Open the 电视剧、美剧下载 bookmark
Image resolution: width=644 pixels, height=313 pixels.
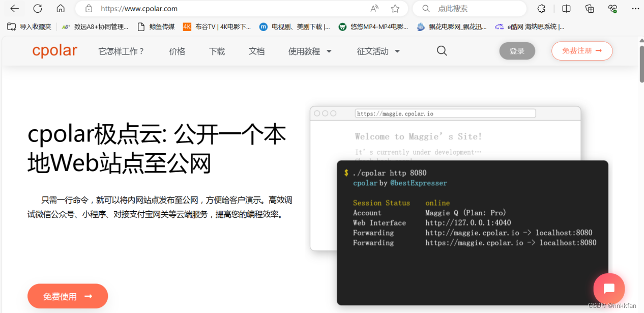pos(295,26)
